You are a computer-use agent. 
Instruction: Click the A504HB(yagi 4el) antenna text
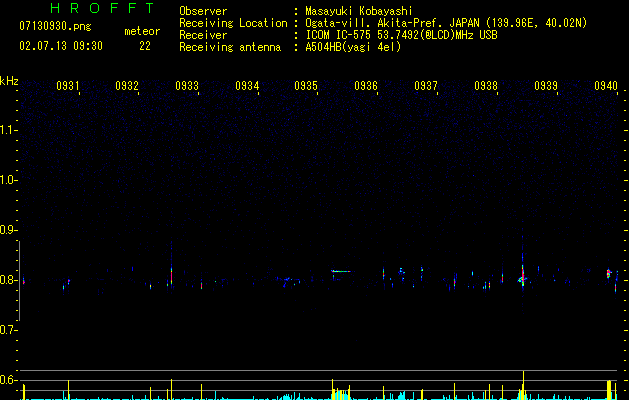[353, 47]
